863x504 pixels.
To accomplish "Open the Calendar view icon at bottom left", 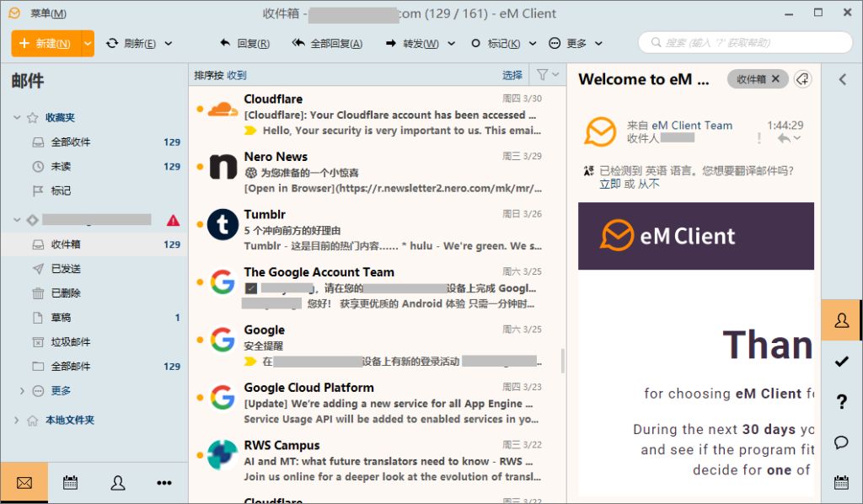I will point(70,482).
